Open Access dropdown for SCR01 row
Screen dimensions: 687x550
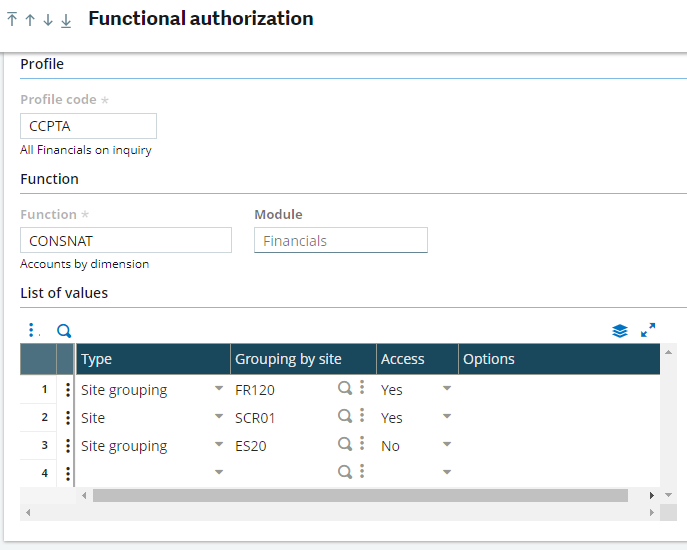pyautogui.click(x=446, y=416)
